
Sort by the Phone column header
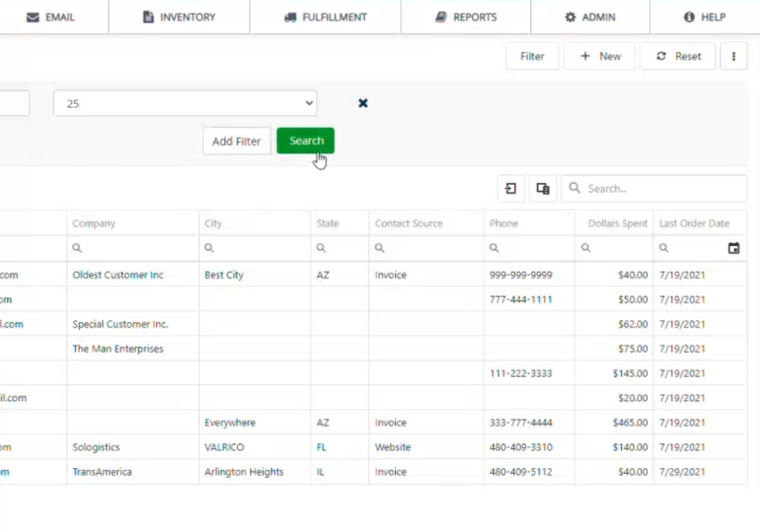tap(504, 224)
